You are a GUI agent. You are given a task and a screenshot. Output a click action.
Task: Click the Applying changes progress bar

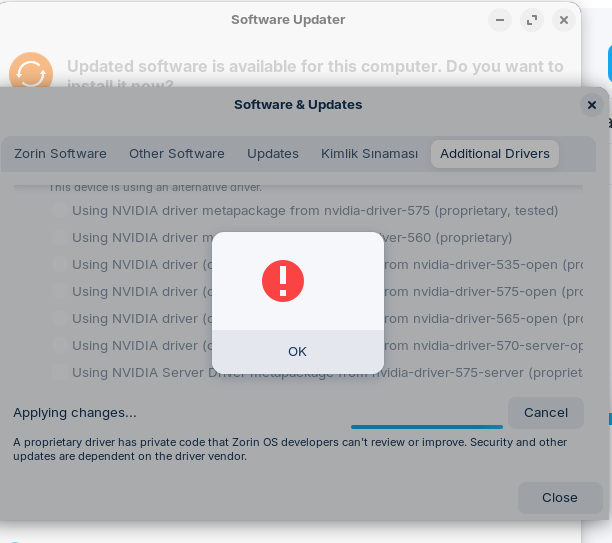point(427,427)
